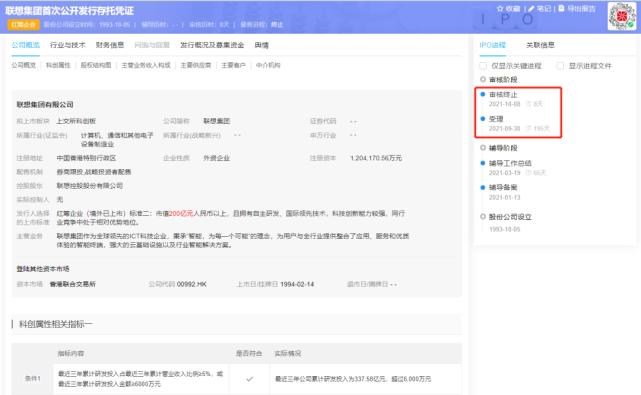Enable the 仅显示关键进程 checkbox
The height and width of the screenshot is (395, 641).
483,66
